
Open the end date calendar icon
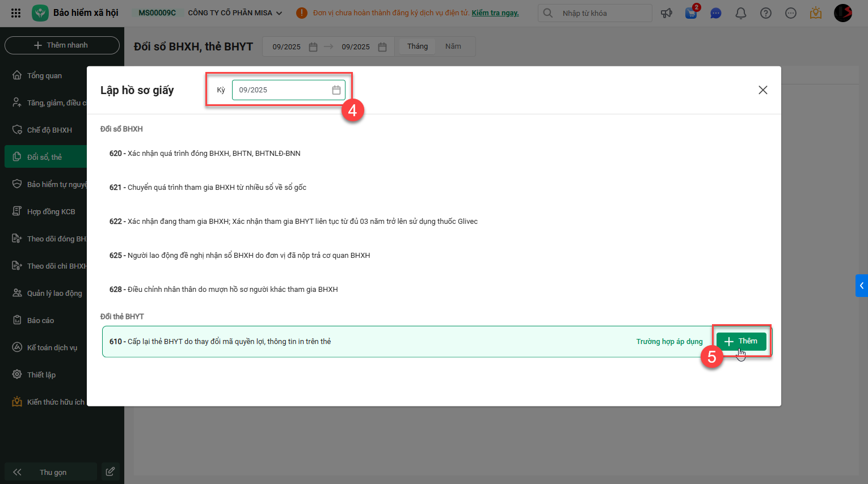382,47
